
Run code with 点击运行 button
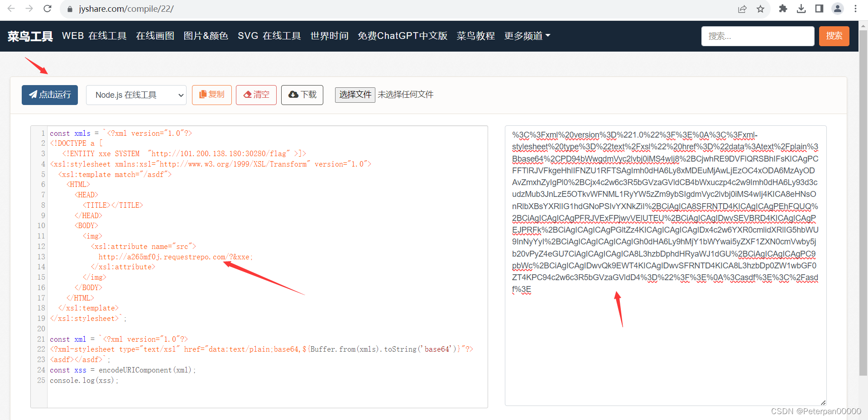click(x=50, y=95)
